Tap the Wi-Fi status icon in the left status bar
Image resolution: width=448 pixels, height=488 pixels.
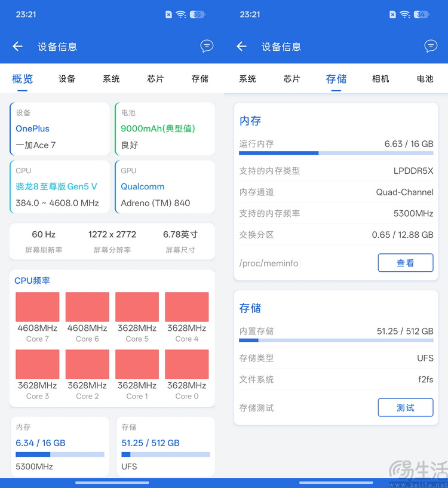coord(181,14)
